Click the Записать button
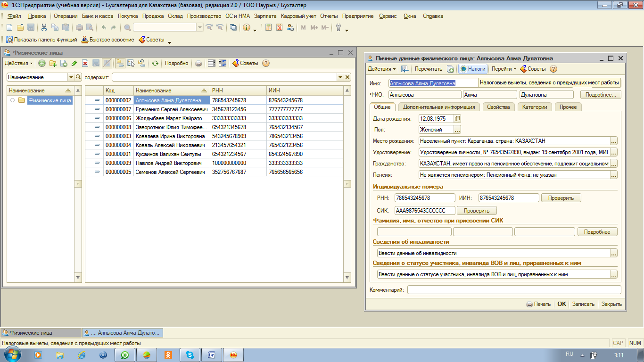644x362 pixels. [x=583, y=304]
